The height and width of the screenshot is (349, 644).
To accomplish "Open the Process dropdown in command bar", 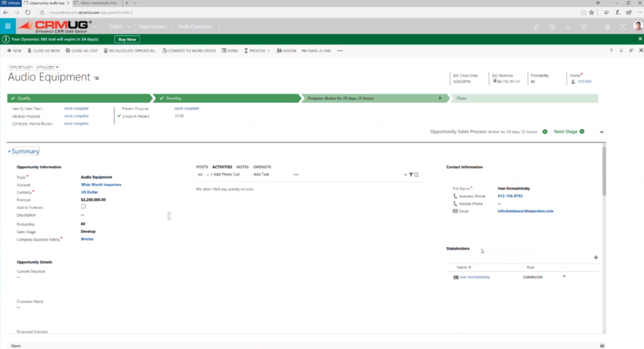I will 257,51.
